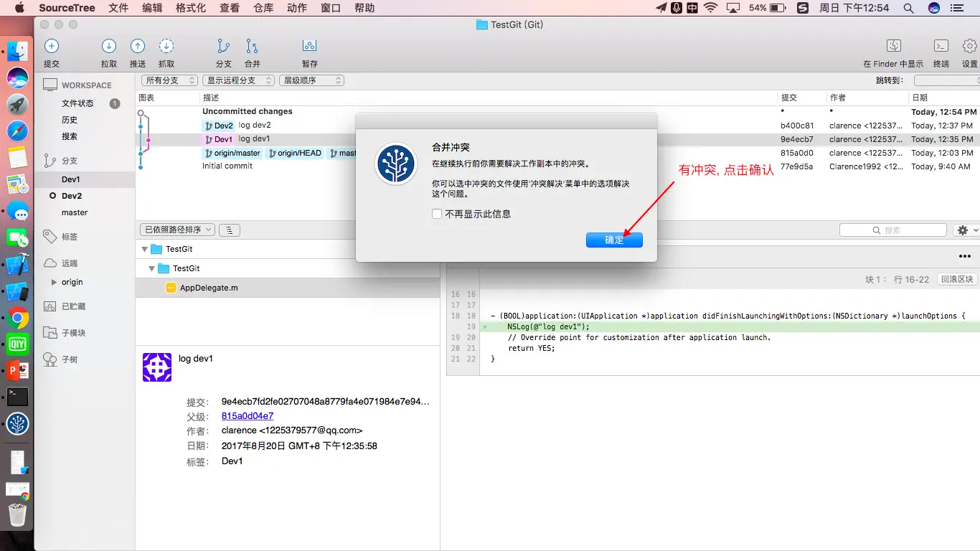Open the 显示远程分支 dropdown
Image resolution: width=980 pixels, height=551 pixels.
click(238, 80)
